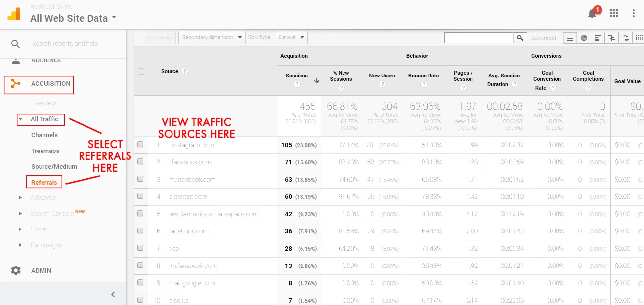The height and width of the screenshot is (305, 644).
Task: Open the Channels report
Action: pos(44,135)
